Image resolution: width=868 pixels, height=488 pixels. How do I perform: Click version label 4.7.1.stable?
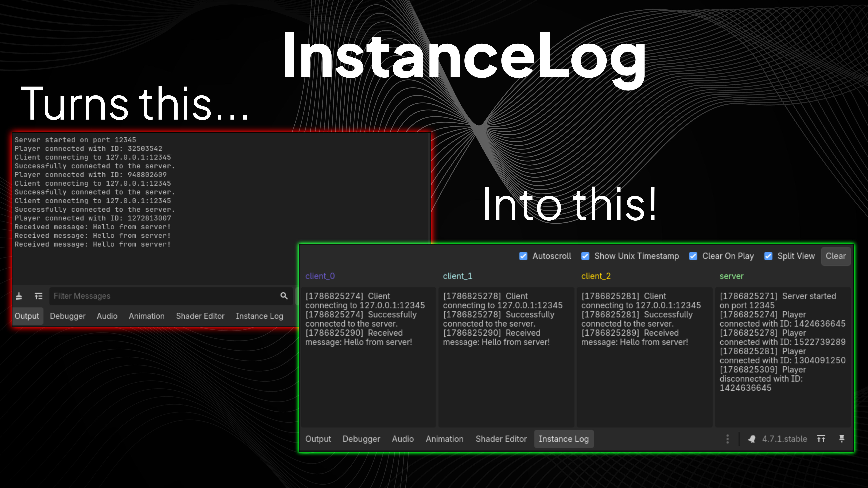pos(785,439)
